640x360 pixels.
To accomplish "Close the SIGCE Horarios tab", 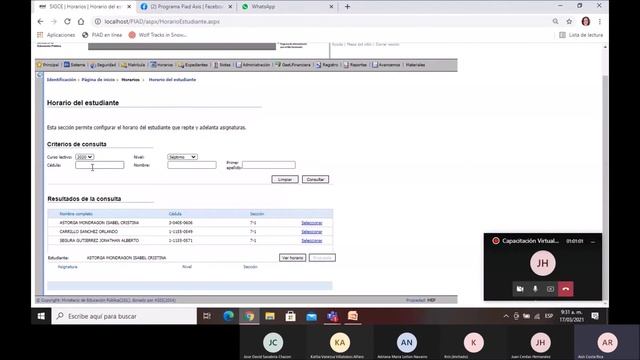I will click(x=129, y=7).
